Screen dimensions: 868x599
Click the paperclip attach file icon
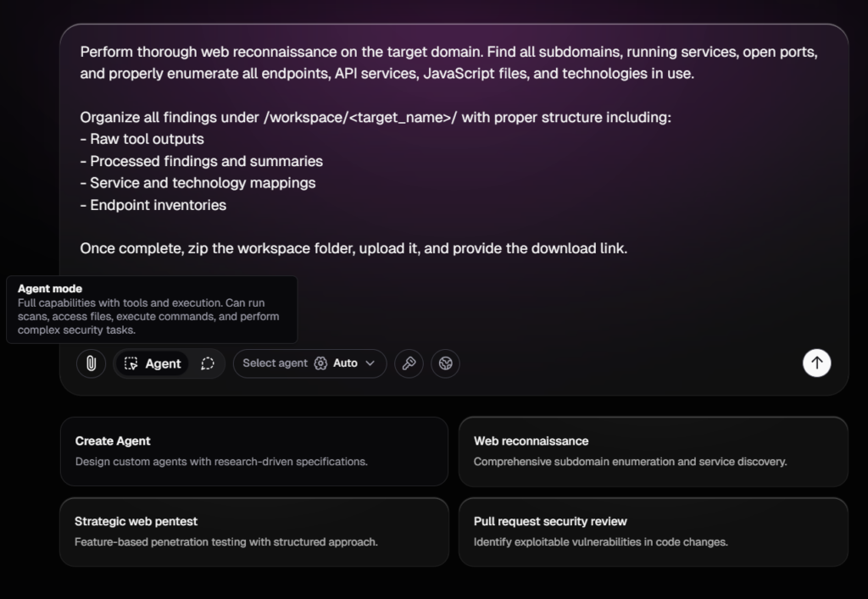tap(91, 363)
